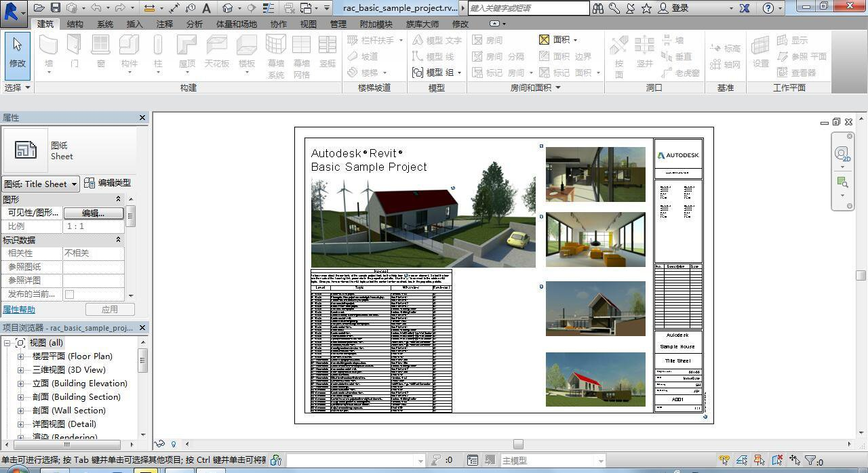Click the 2D navigation wheel icon

(842, 153)
